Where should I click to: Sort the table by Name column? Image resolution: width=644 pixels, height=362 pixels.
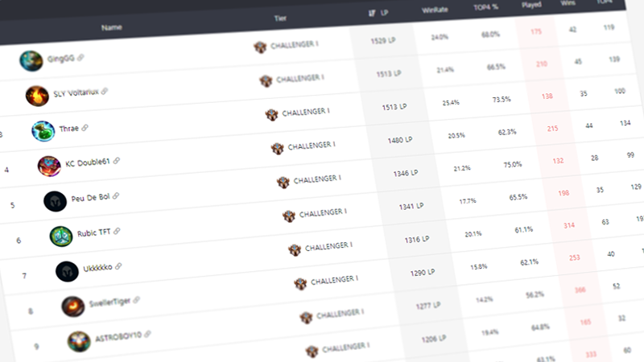[112, 27]
